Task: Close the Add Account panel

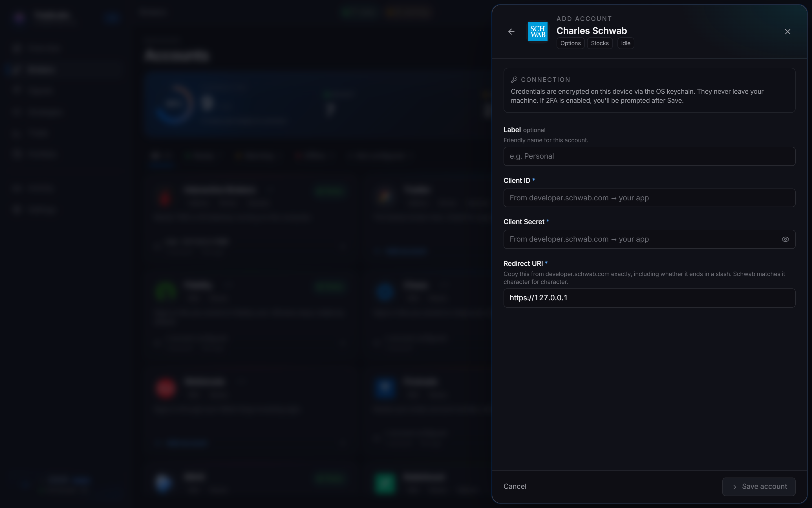Action: click(787, 32)
